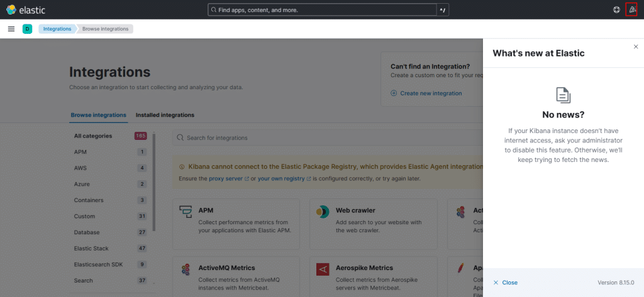Open the space selector D avatar

pos(27,29)
